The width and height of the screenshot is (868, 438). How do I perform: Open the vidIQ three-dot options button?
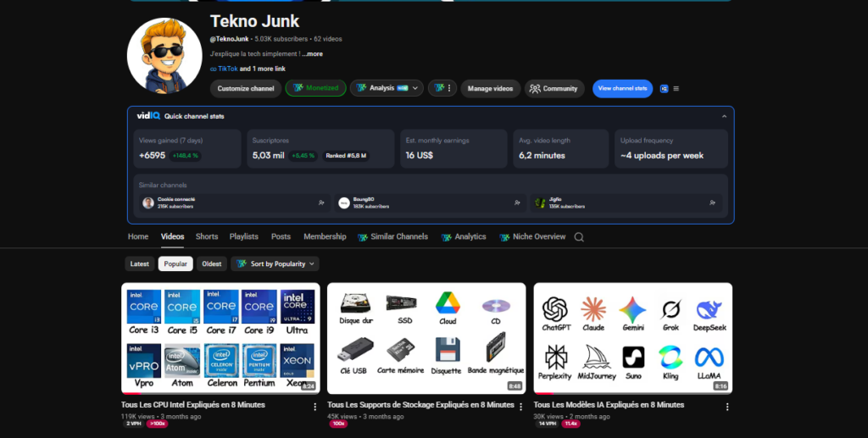442,88
